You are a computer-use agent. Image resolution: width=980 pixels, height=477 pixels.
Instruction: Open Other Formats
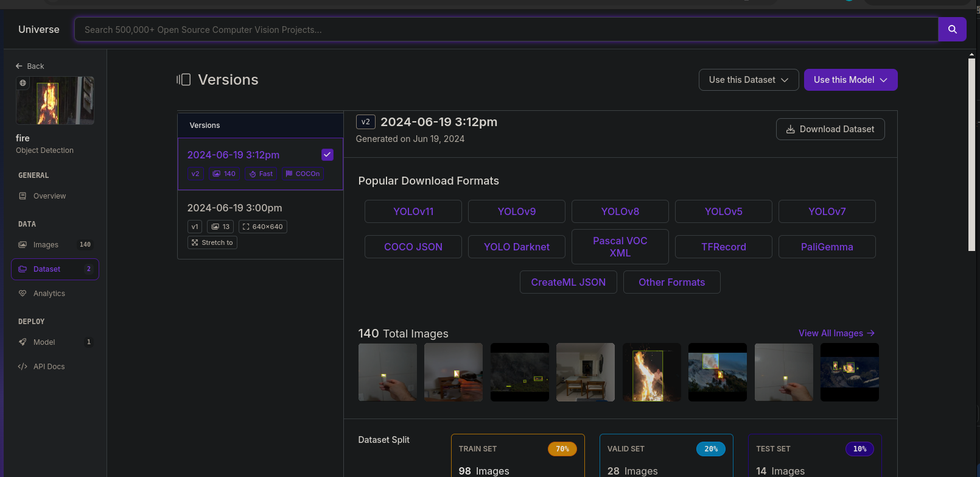(672, 282)
